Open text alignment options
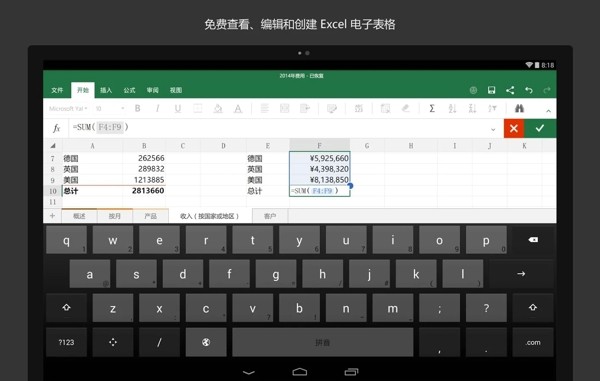The height and width of the screenshot is (381, 600). pos(264,109)
